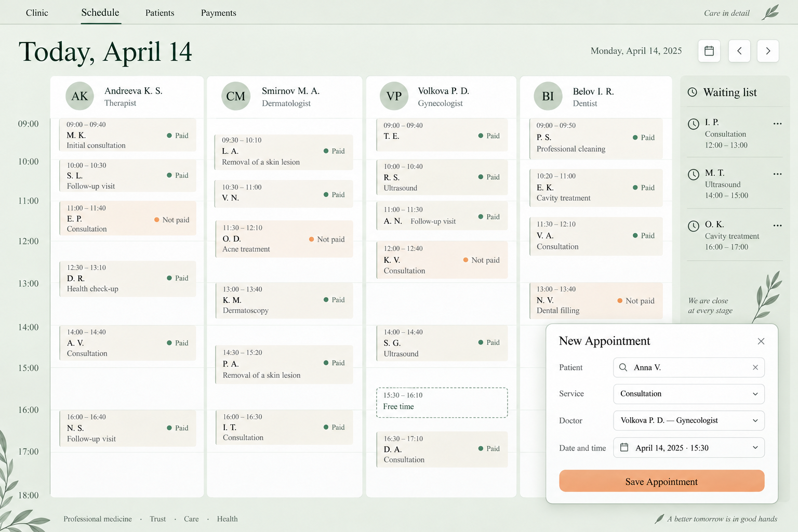Screen dimensions: 798x532
Task: Open options menu for O. K. waiting entry
Action: pos(777,225)
